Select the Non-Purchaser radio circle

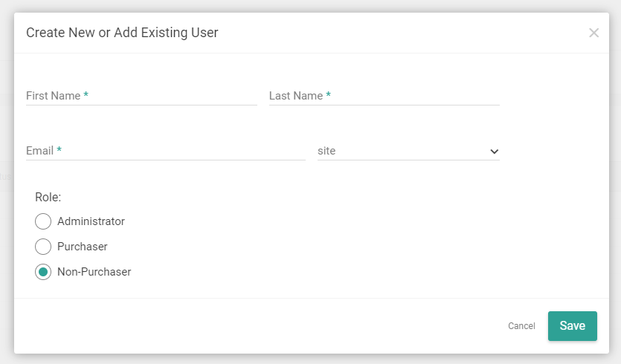pyautogui.click(x=43, y=272)
